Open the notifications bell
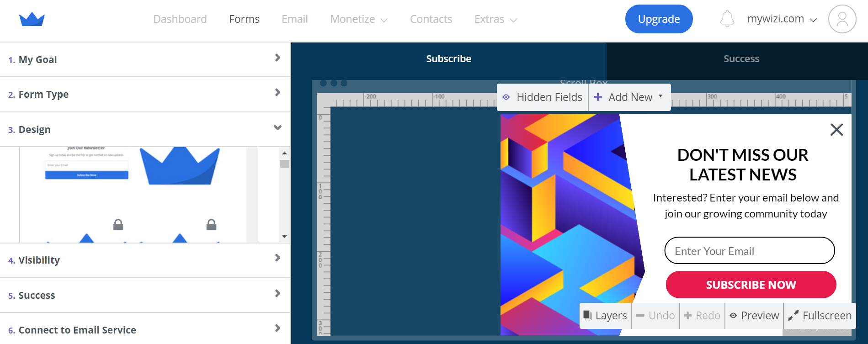Viewport: 868px width, 344px height. tap(727, 19)
